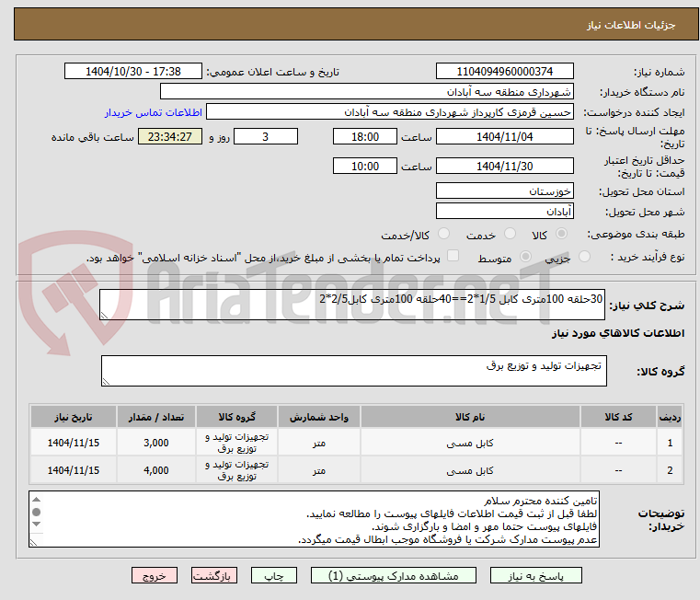700x600 pixels.
Task: Click unit متر in row 1
Action: (319, 443)
